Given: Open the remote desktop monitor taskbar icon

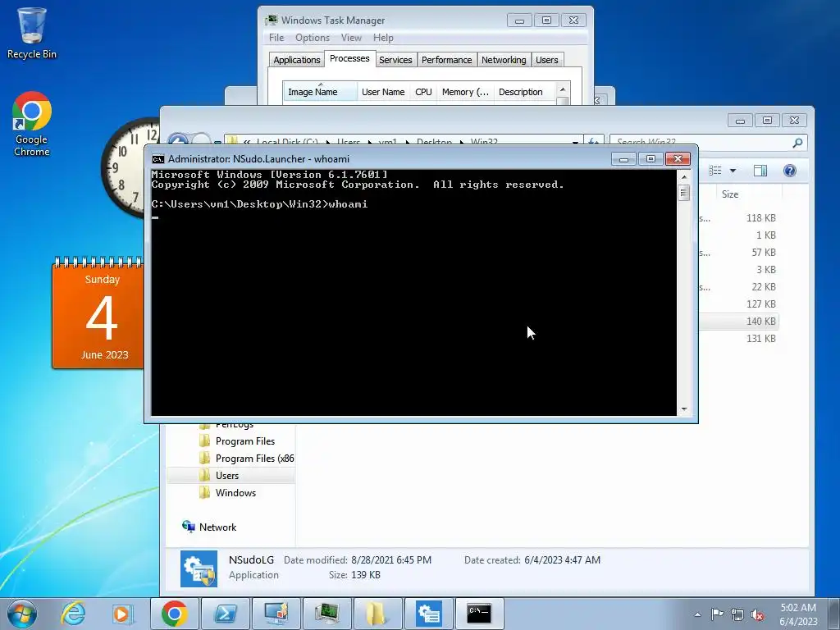Looking at the screenshot, I should point(276,614).
